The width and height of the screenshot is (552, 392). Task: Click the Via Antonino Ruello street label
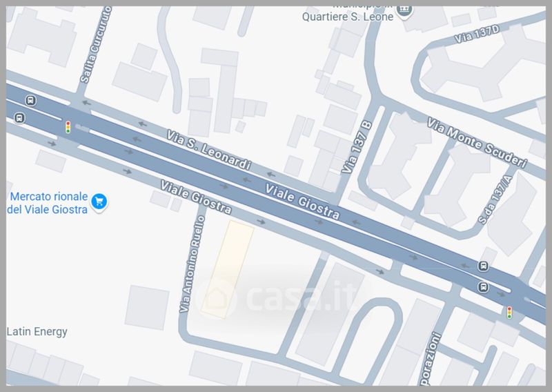[192, 264]
